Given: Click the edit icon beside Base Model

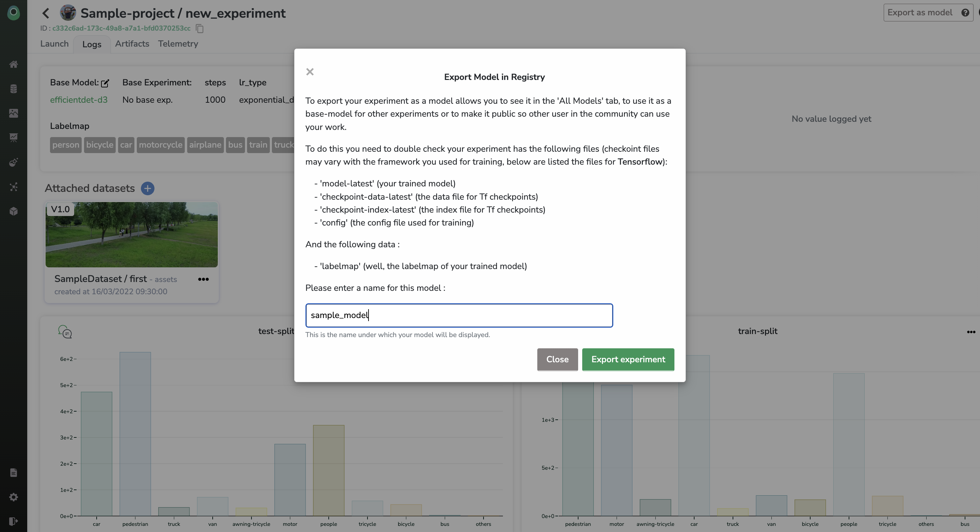Looking at the screenshot, I should coord(105,83).
